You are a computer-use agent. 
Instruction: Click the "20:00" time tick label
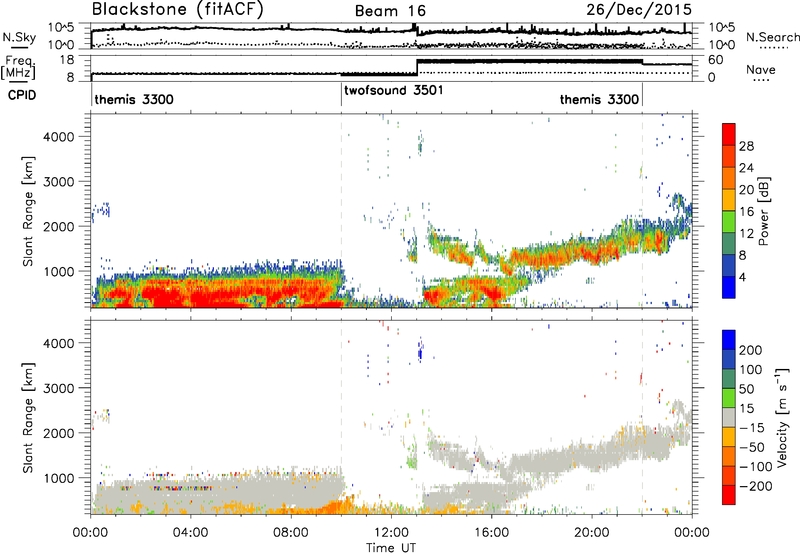tap(591, 533)
